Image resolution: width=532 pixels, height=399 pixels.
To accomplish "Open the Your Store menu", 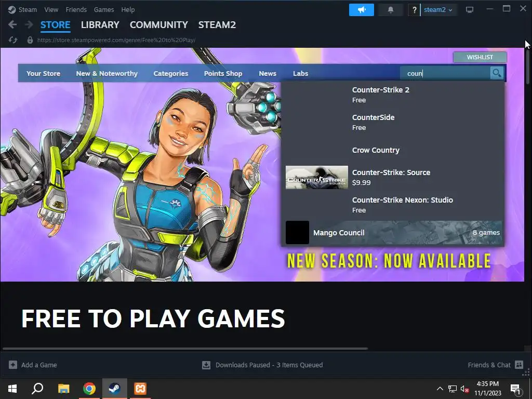I will pos(43,73).
